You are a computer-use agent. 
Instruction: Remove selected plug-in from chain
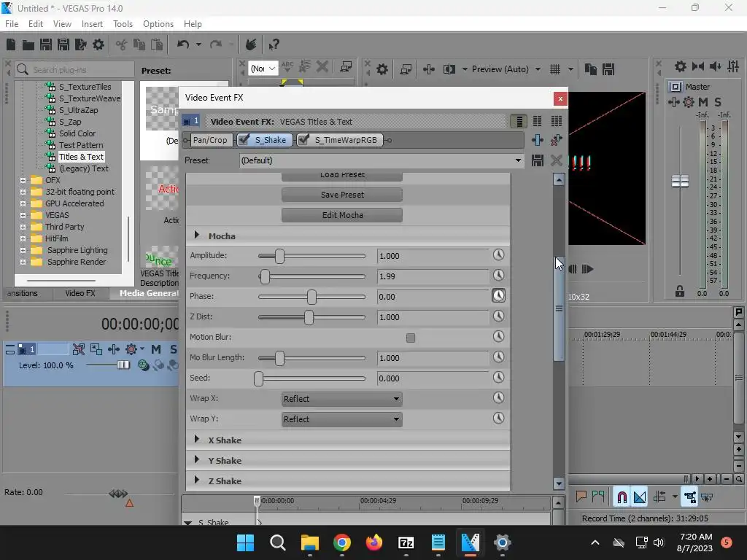556,140
